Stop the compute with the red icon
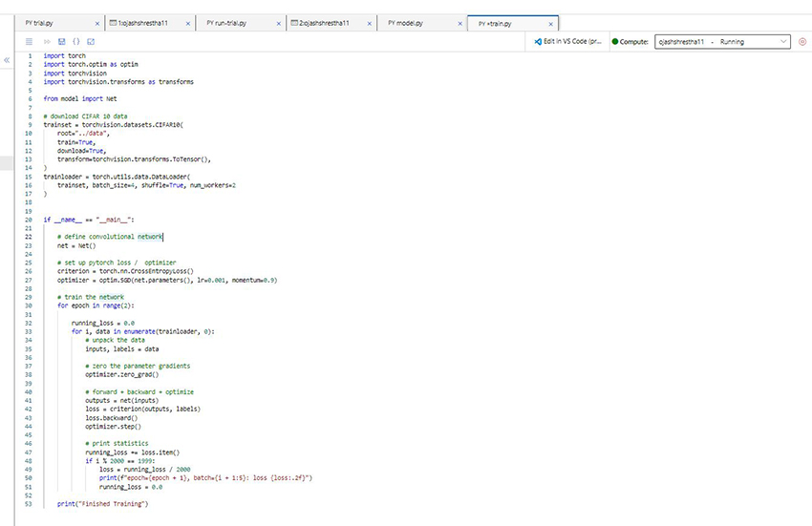Viewport: 812px width, 526px height. point(801,42)
